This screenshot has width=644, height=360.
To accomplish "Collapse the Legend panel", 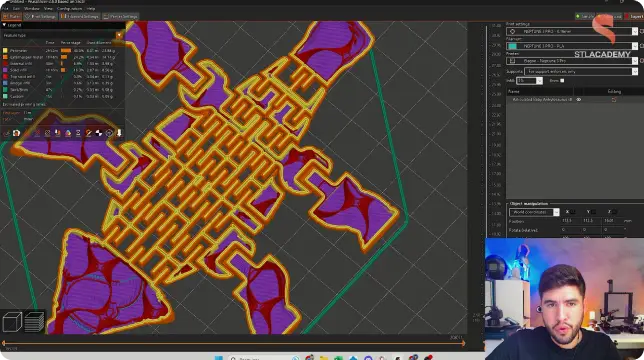I will (x=4, y=25).
